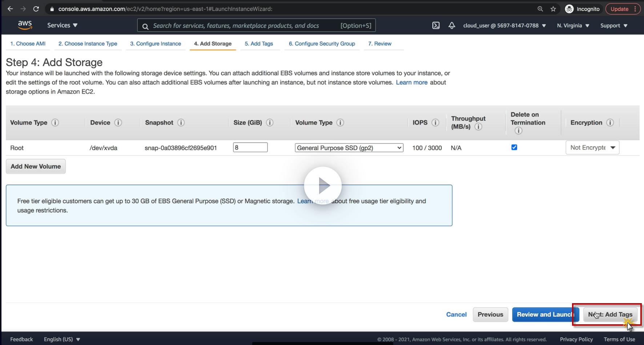Open the General Purpose SSD (gp2) dropdown
Image resolution: width=644 pixels, height=345 pixels.
(x=349, y=148)
